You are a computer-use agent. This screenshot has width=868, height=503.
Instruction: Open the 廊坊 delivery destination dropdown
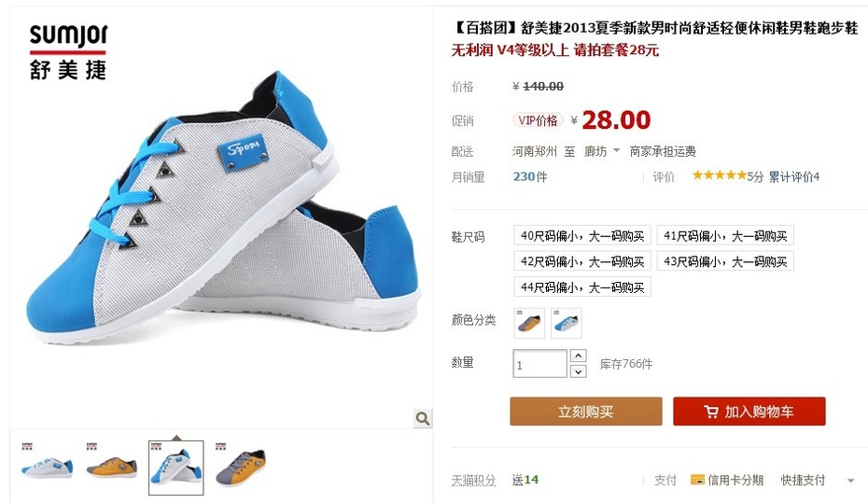[602, 151]
